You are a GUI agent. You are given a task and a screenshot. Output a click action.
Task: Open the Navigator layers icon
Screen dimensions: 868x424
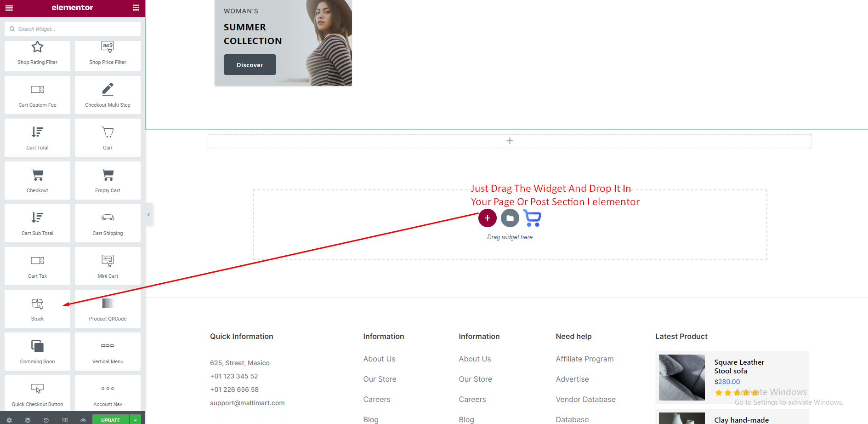[28, 420]
